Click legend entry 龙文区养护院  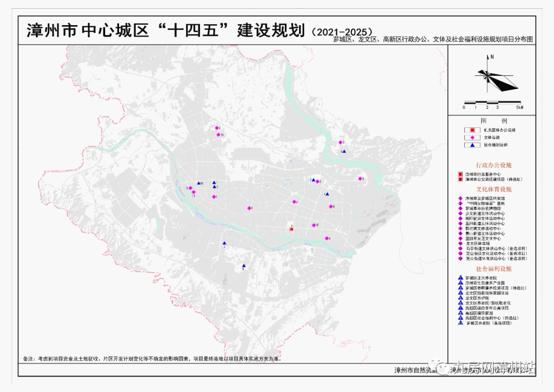click(477, 298)
